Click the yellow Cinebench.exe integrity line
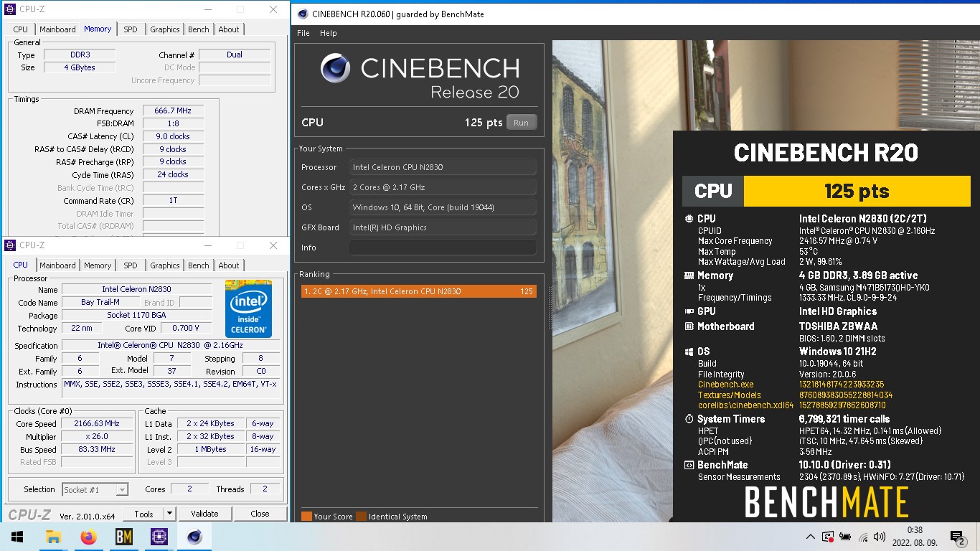Image resolution: width=980 pixels, height=551 pixels. pyautogui.click(x=791, y=385)
